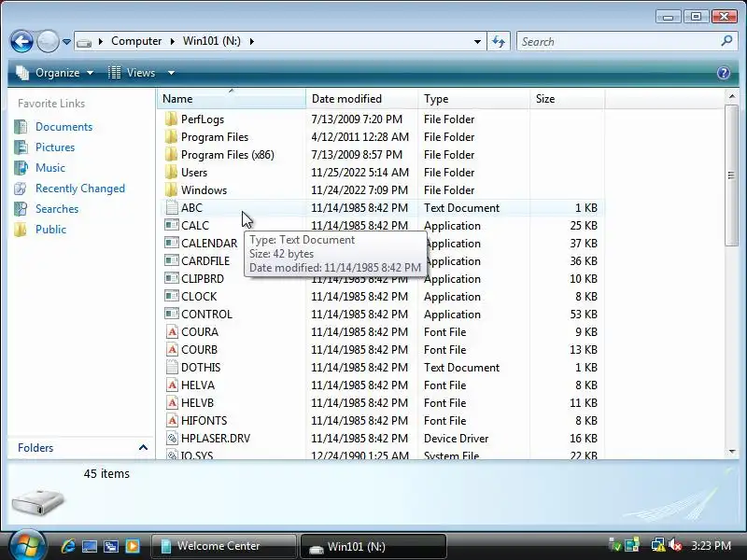Click the Device Driver type cell

(x=456, y=438)
